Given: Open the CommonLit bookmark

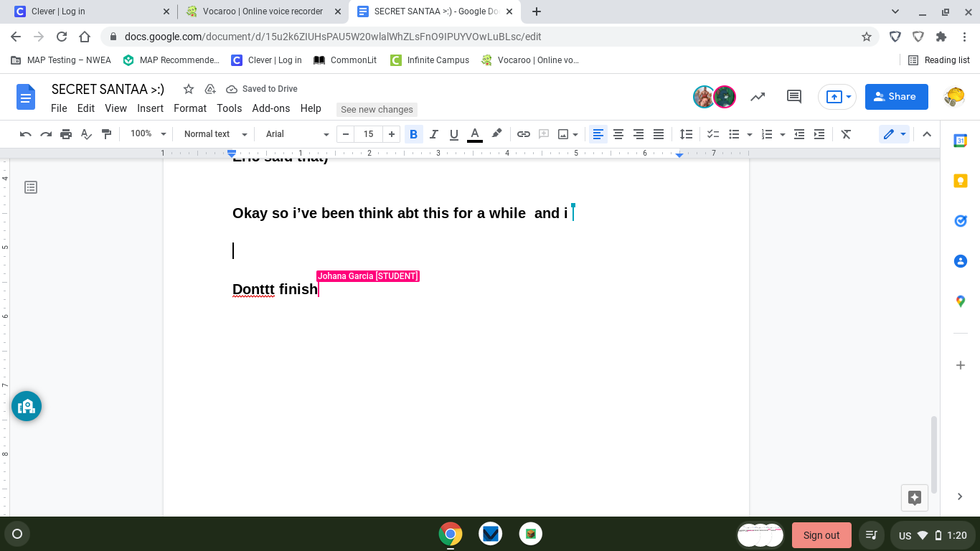Looking at the screenshot, I should coord(345,60).
